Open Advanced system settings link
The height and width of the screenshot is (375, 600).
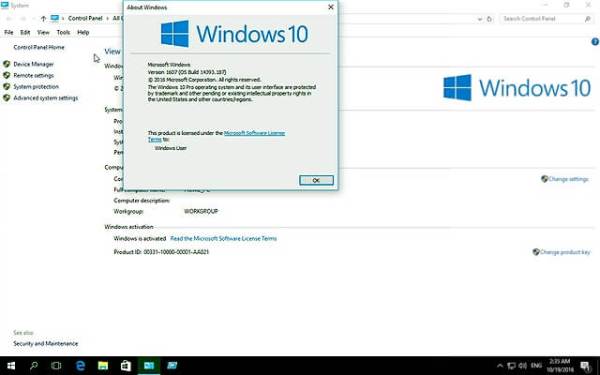coord(46,98)
